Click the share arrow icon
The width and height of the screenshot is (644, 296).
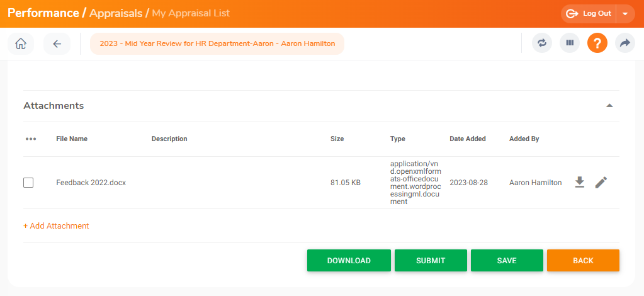pos(624,43)
